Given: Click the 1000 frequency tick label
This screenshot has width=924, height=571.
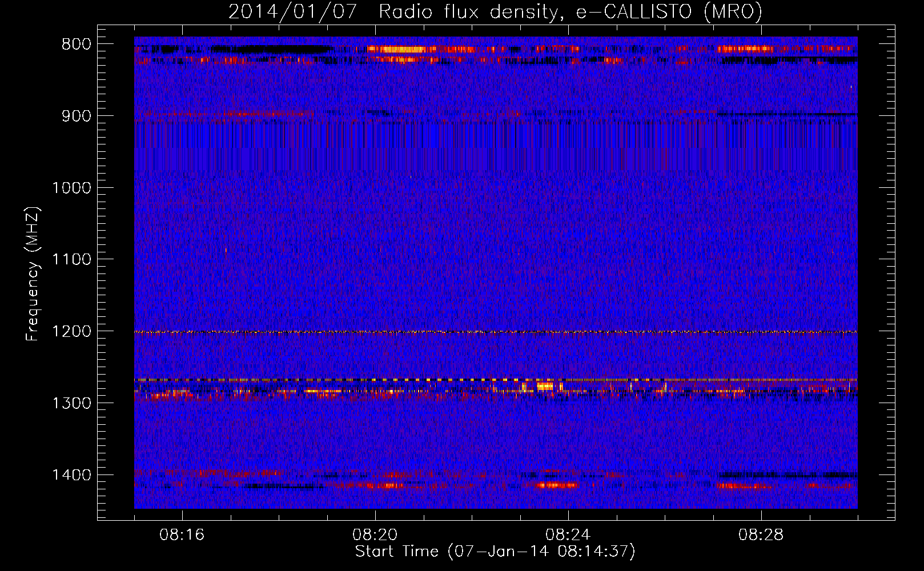Looking at the screenshot, I should tap(71, 188).
